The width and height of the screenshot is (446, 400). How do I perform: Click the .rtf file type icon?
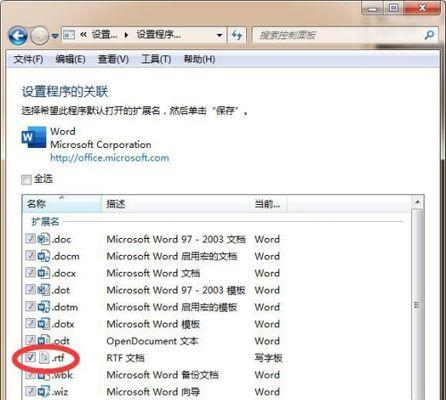[x=44, y=357]
